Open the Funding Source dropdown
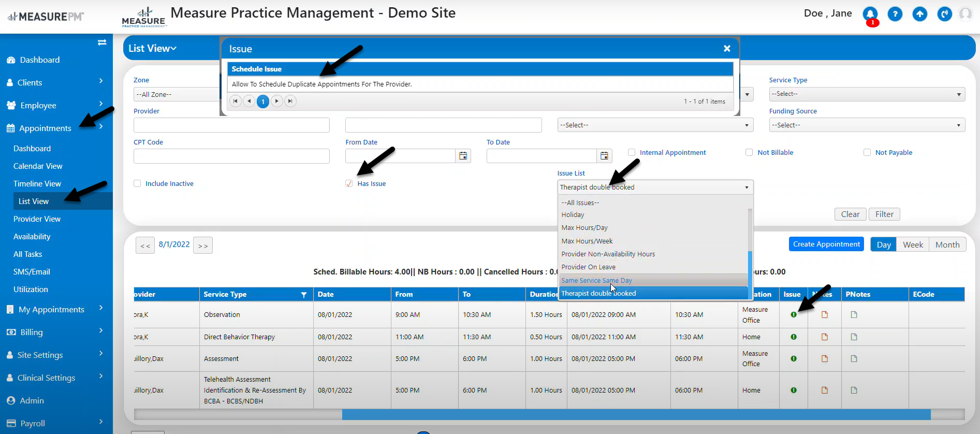Screen dimensions: 980x434 point(867,125)
